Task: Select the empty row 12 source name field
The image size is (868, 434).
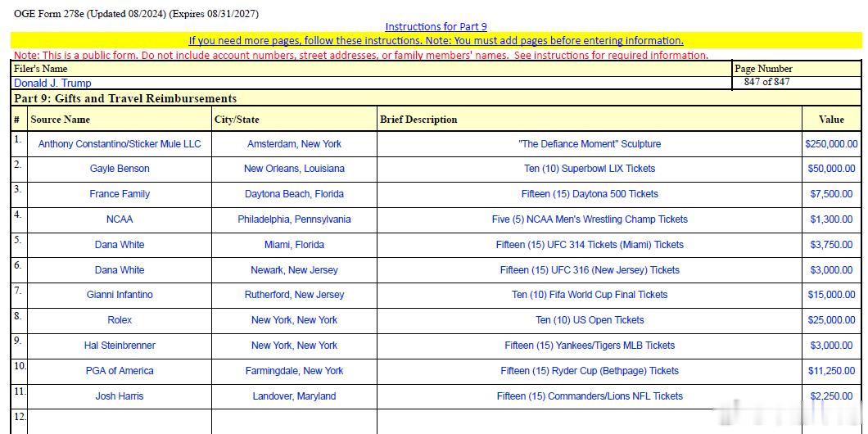Action: pyautogui.click(x=120, y=422)
